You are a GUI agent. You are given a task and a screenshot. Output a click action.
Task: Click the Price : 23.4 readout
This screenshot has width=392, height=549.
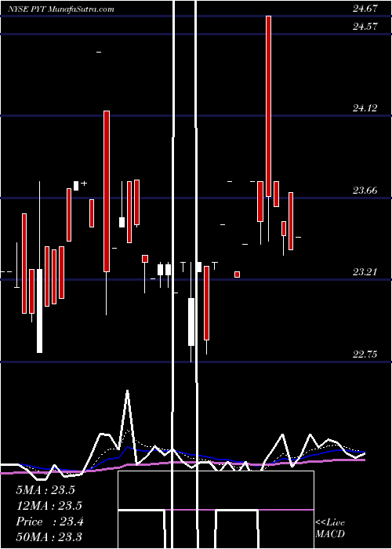tap(49, 522)
